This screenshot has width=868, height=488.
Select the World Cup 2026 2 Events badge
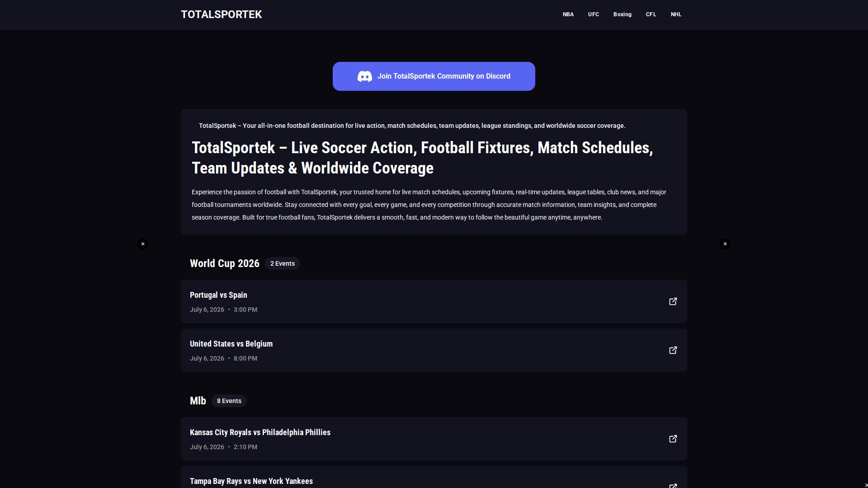pos(283,263)
